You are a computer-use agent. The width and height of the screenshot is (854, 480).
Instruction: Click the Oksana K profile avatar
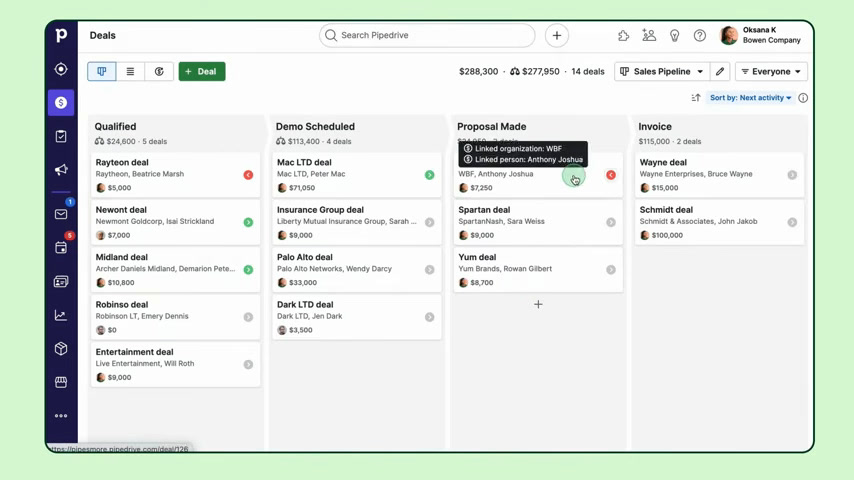point(729,35)
